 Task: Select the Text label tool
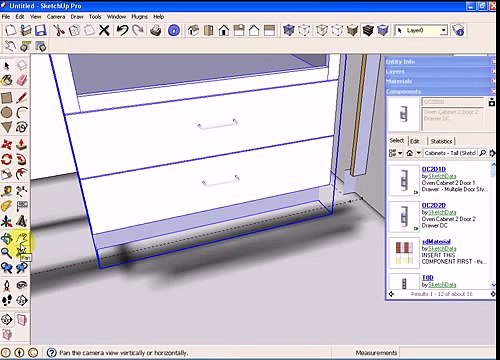(x=22, y=206)
